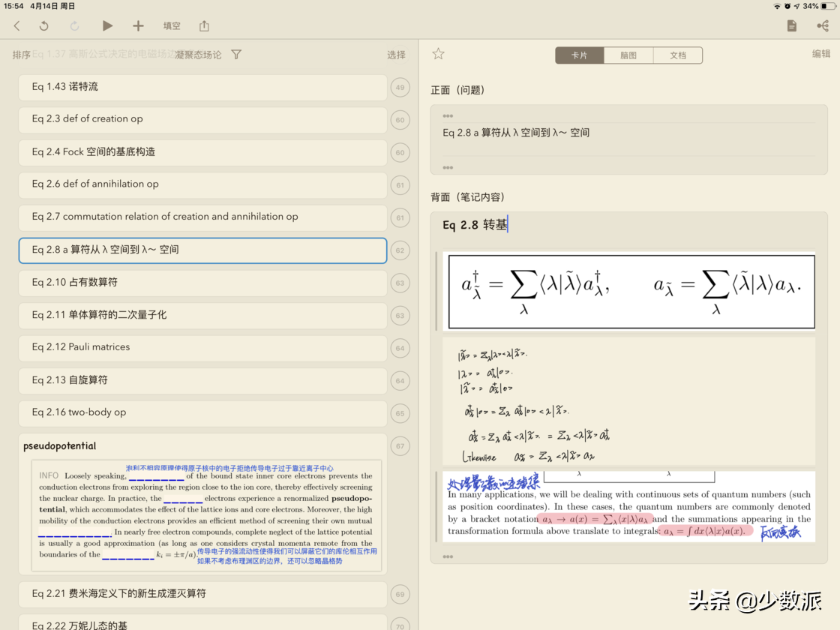Open the printed equation excerpt image

(631, 291)
